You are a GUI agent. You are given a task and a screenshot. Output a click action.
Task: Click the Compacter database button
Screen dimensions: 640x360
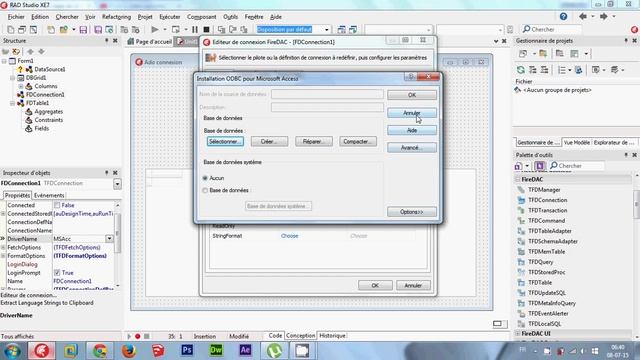point(358,142)
